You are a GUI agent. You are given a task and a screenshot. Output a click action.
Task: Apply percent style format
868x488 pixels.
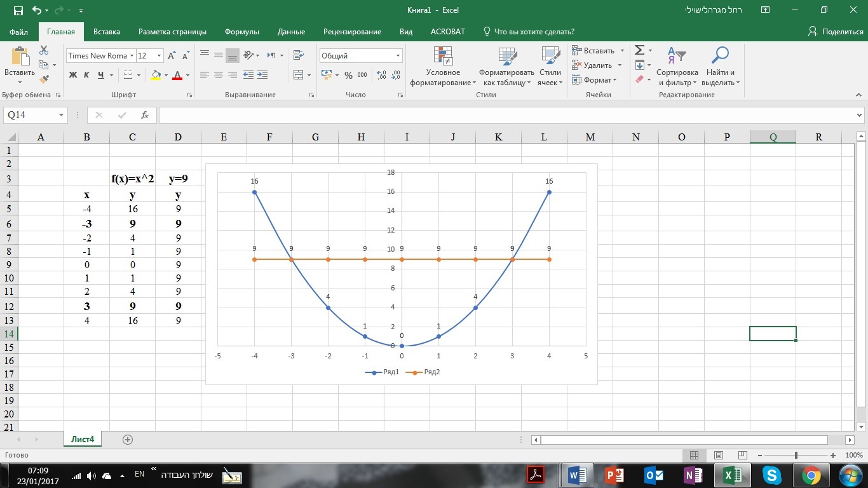click(348, 75)
